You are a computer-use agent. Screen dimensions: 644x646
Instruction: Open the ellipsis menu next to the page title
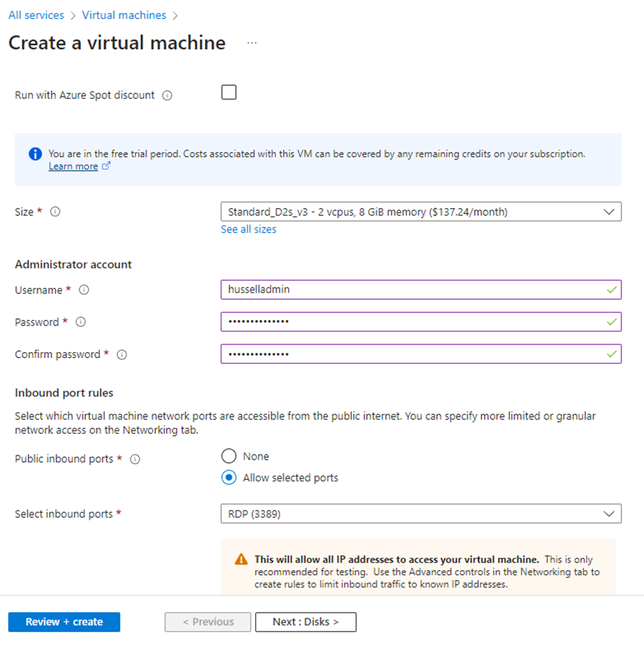tap(252, 41)
